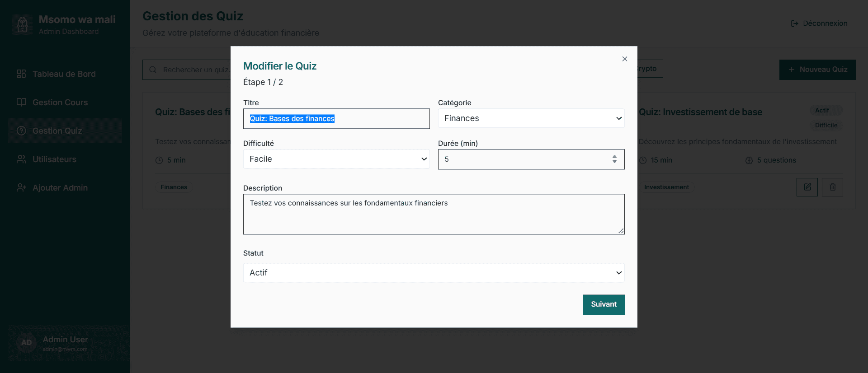
Task: Open the Utilisateurs page
Action: (54, 159)
